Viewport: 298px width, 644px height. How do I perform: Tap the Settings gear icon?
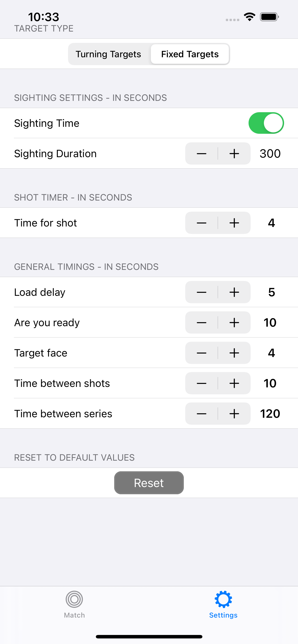click(223, 599)
